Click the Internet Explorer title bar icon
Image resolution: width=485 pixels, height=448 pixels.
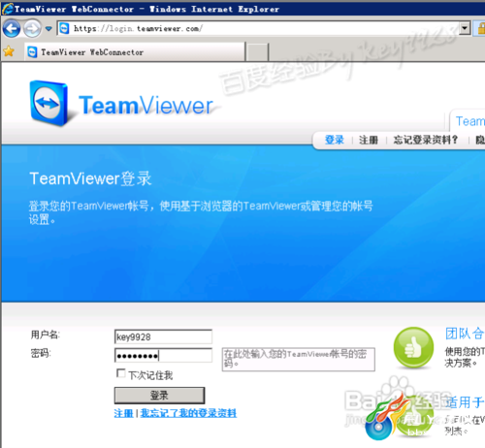pos(8,9)
